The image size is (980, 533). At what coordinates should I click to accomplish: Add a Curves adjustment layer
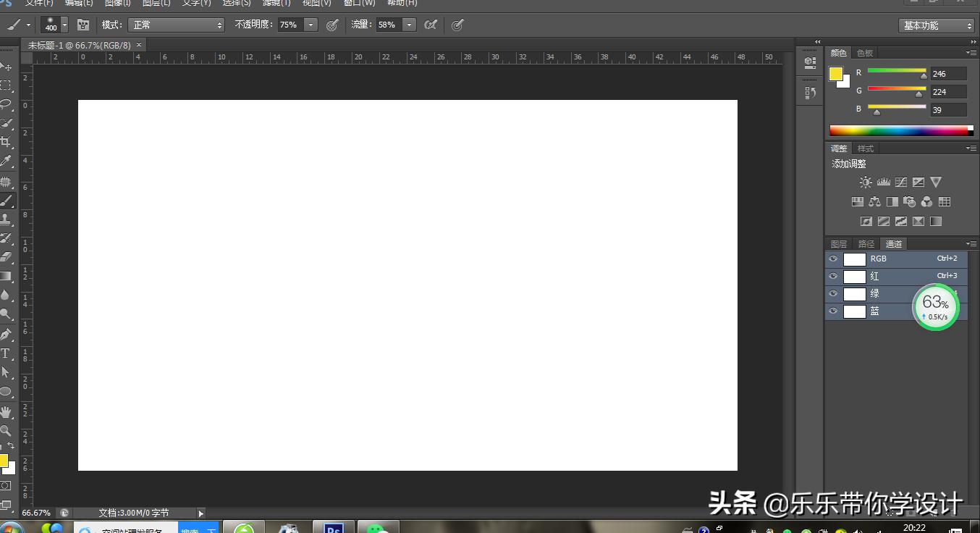[901, 182]
